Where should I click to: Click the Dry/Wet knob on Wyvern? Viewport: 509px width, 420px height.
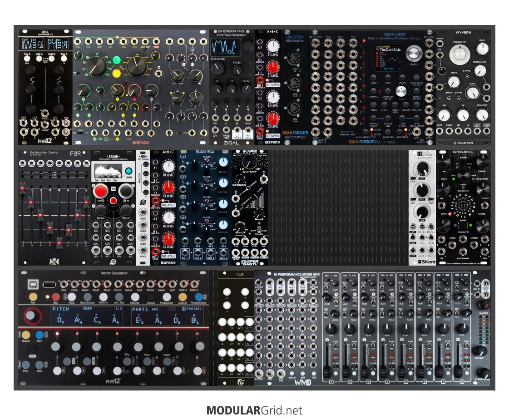click(x=482, y=114)
